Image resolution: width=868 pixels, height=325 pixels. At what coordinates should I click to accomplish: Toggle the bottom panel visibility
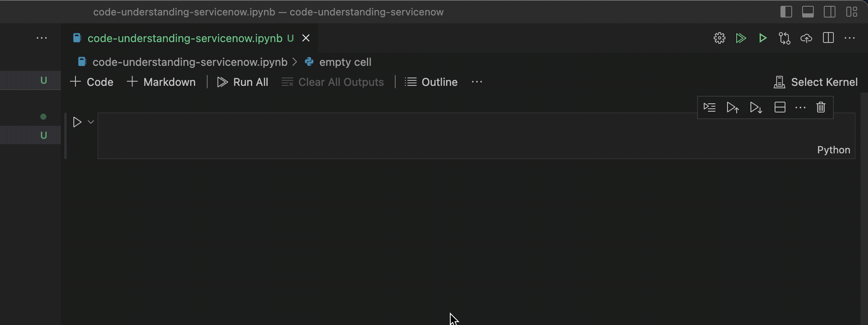(808, 12)
